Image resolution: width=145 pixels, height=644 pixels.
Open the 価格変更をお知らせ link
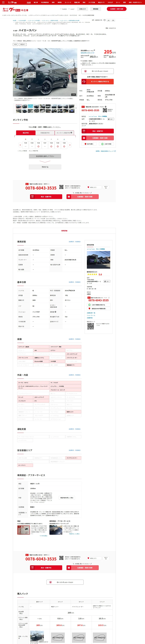(x=87, y=53)
